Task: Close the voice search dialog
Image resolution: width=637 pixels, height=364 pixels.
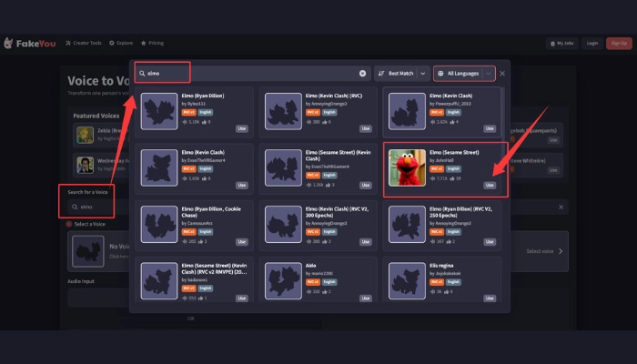Action: (502, 74)
